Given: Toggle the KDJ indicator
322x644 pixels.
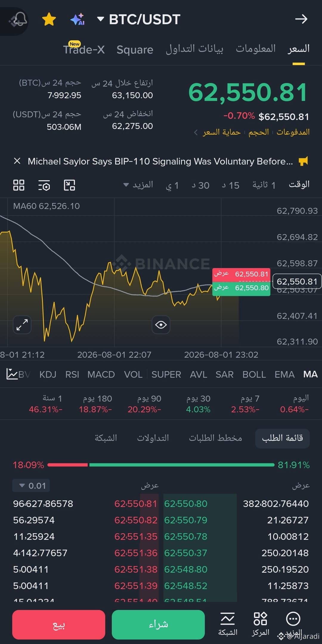Looking at the screenshot, I should 48,374.
